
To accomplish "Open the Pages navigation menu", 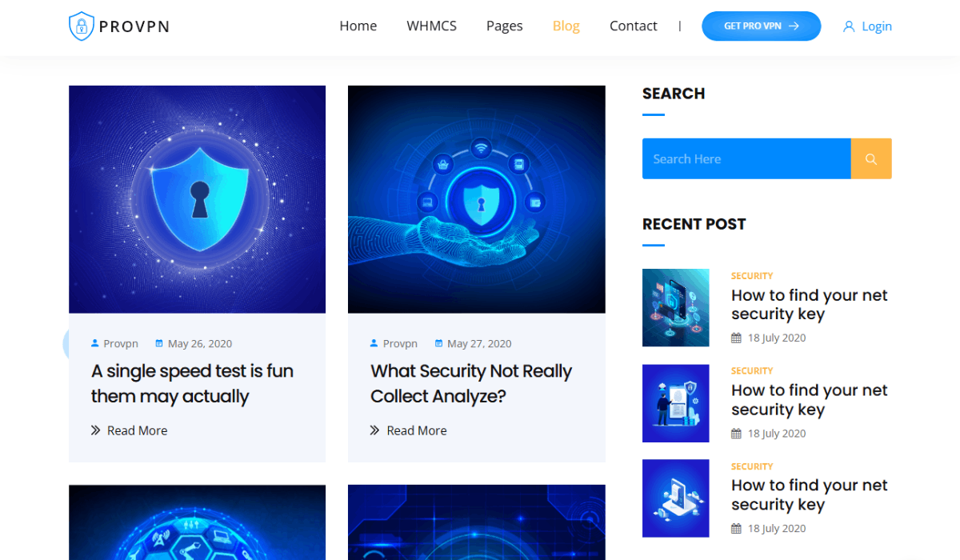I will pos(505,26).
